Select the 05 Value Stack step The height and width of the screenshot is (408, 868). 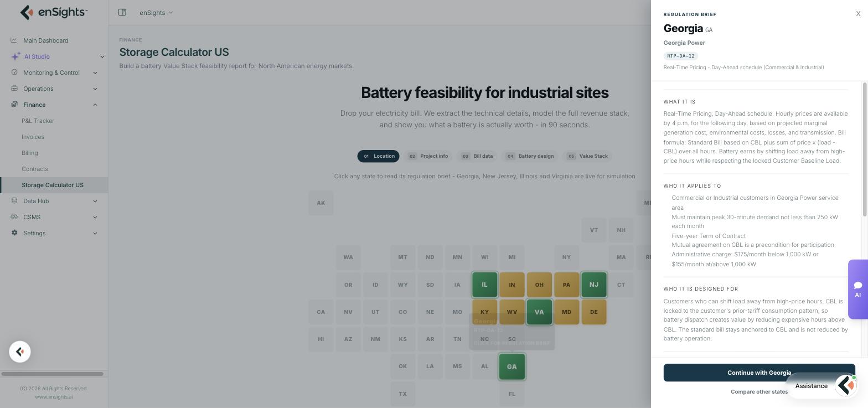click(587, 156)
